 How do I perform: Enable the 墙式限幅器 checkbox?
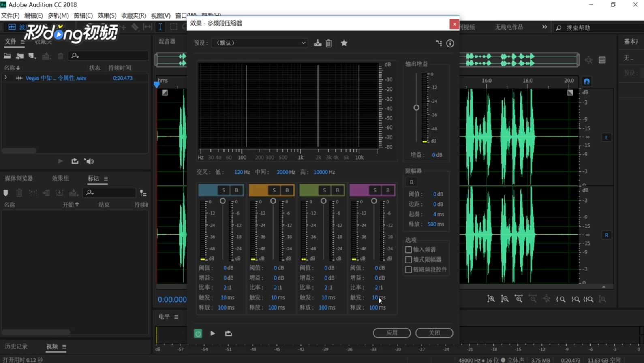(x=409, y=260)
